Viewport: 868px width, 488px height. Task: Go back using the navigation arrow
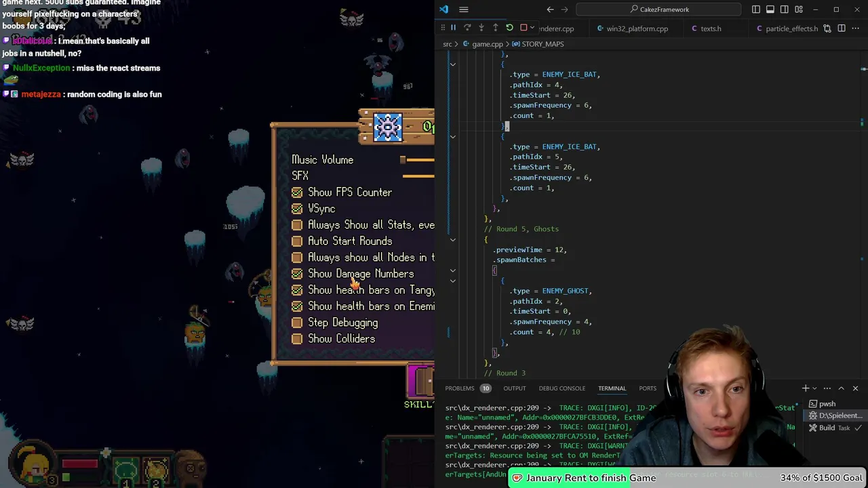(550, 9)
